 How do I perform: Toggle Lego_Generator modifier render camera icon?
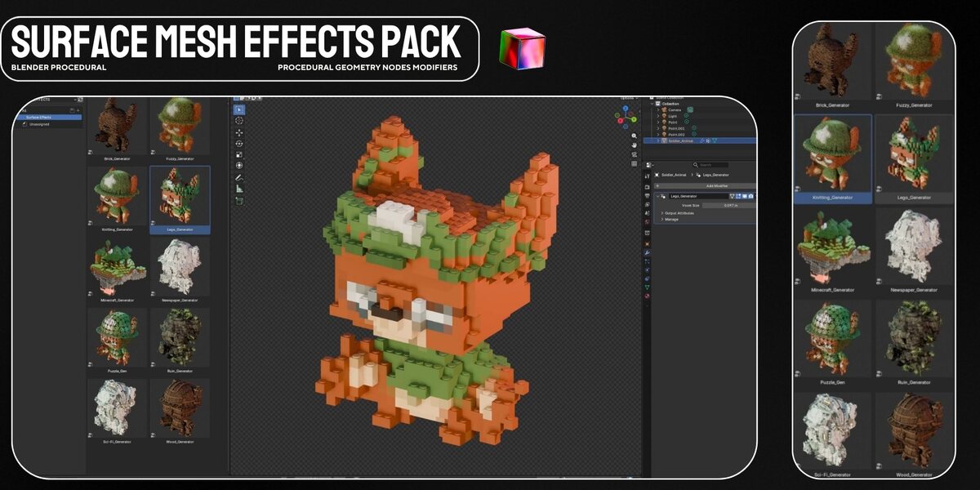point(751,196)
